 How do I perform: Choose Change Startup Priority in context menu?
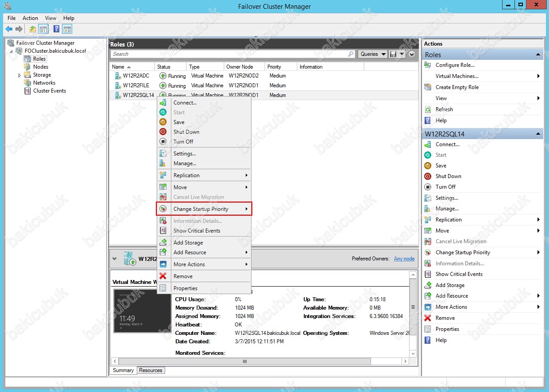pyautogui.click(x=204, y=209)
